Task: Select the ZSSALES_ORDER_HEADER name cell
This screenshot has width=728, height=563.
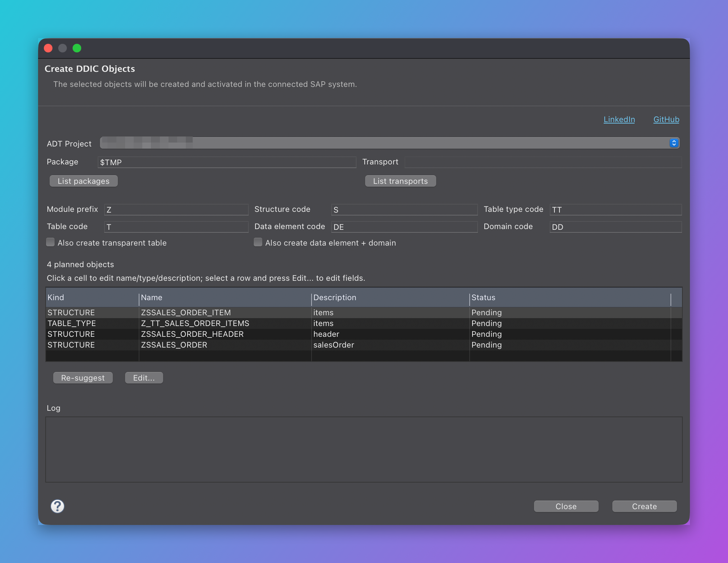Action: click(x=225, y=334)
